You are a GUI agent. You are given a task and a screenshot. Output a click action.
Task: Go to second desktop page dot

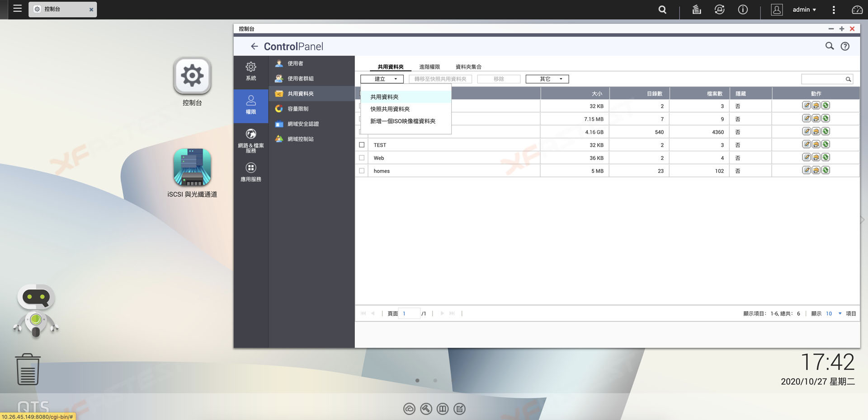coord(435,381)
